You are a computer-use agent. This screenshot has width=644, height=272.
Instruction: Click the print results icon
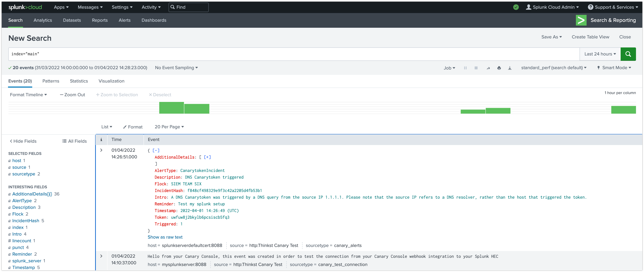(499, 68)
